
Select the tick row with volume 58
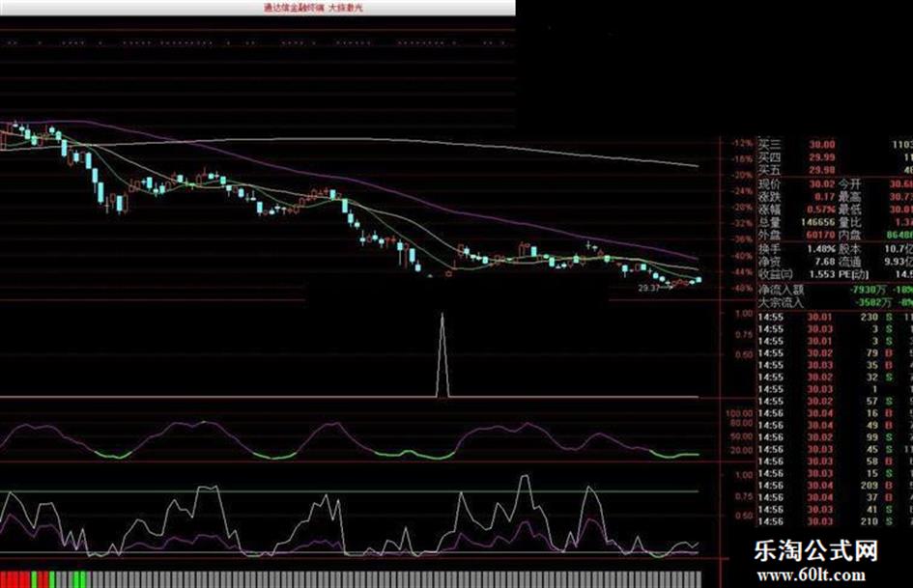tap(835, 462)
